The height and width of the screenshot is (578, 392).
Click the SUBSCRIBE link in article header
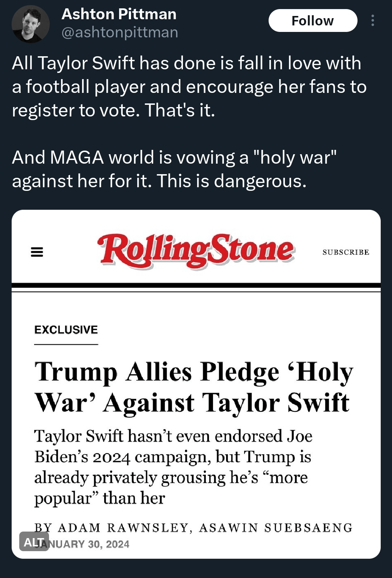tap(346, 252)
